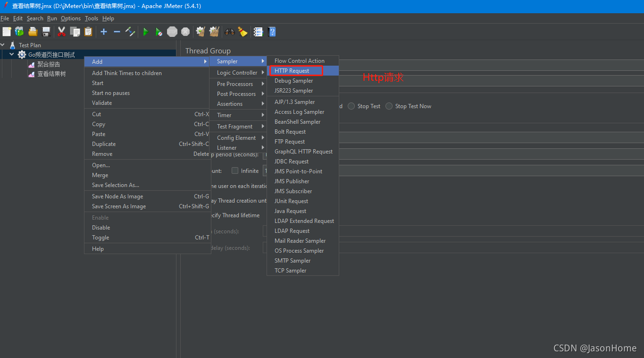
Task: Expand the Listener submenu
Action: click(238, 148)
